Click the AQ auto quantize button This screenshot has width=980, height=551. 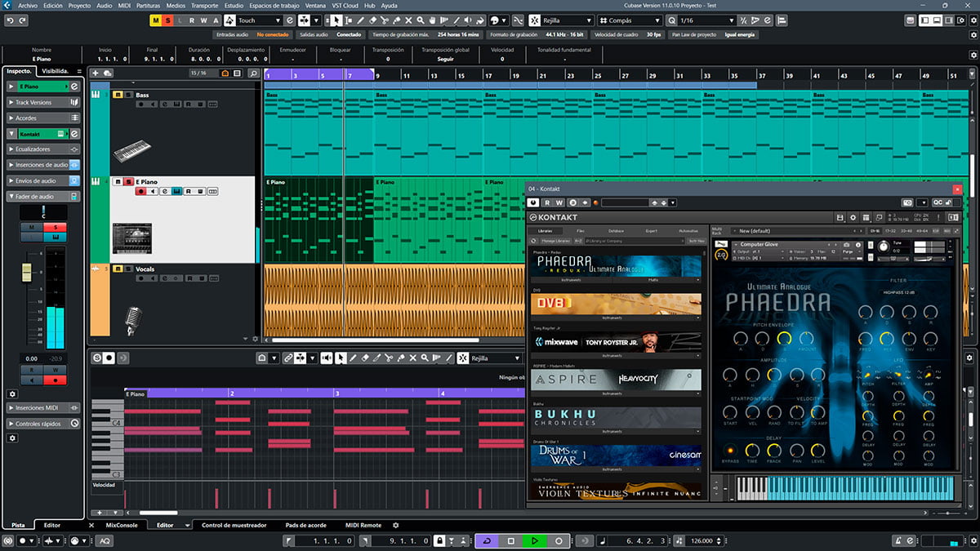pos(105,540)
